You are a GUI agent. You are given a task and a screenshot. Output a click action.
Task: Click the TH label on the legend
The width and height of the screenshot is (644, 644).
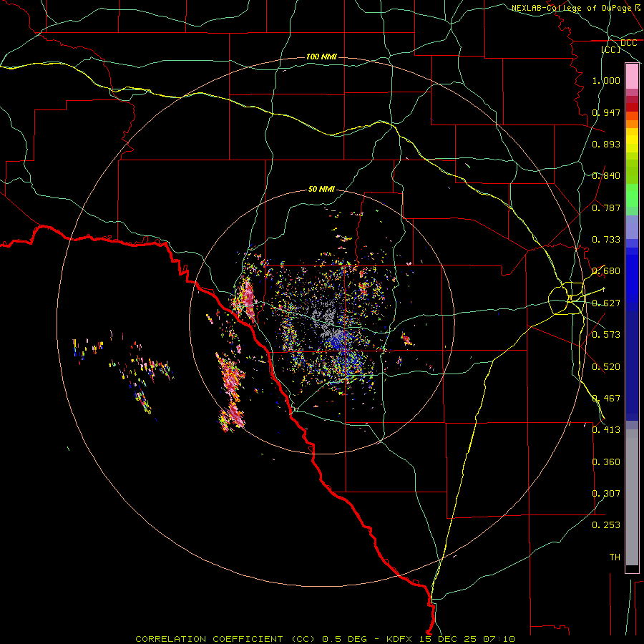(x=615, y=557)
